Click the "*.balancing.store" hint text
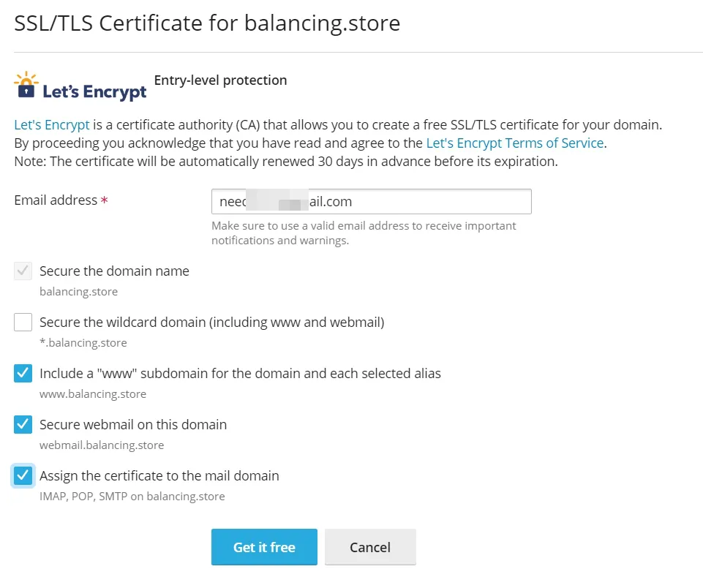The image size is (703, 588). 83,343
